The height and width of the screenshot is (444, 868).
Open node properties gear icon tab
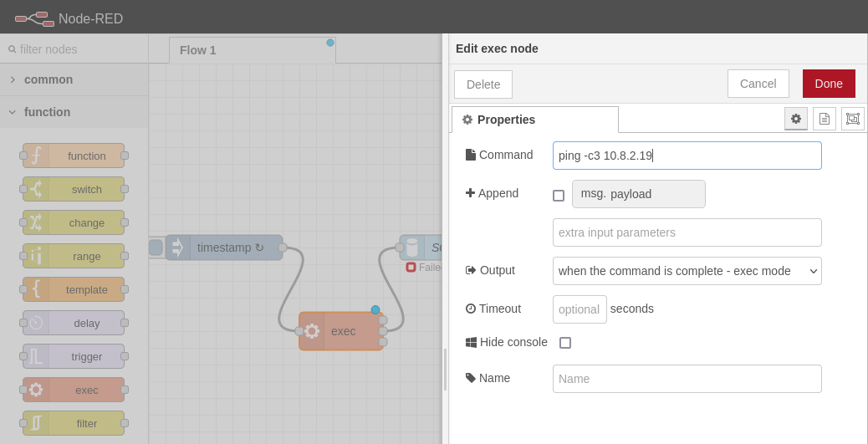[795, 119]
